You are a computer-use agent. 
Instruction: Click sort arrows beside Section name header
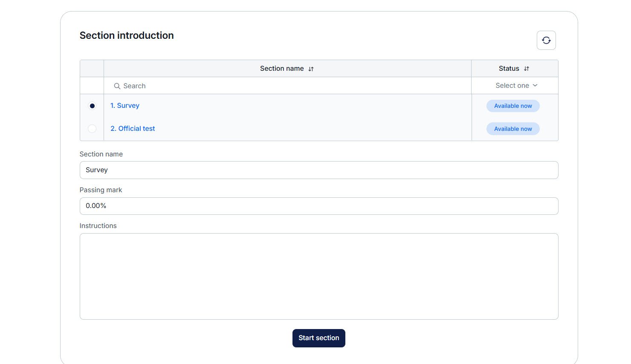click(311, 69)
